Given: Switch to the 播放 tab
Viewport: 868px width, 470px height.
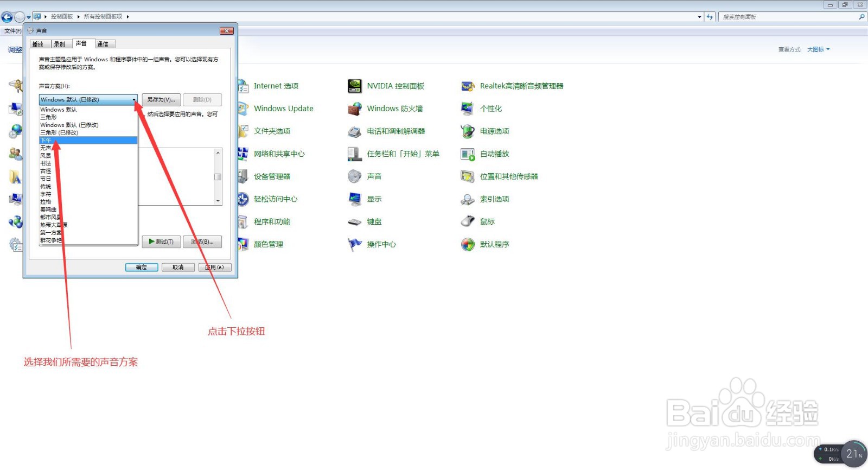Looking at the screenshot, I should pos(40,45).
